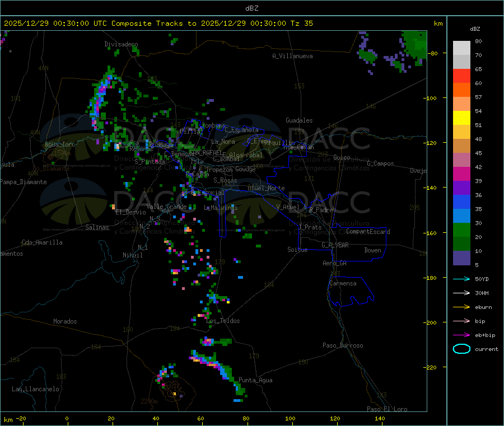
Task: Click the Carmensa map label
Action: click(343, 283)
